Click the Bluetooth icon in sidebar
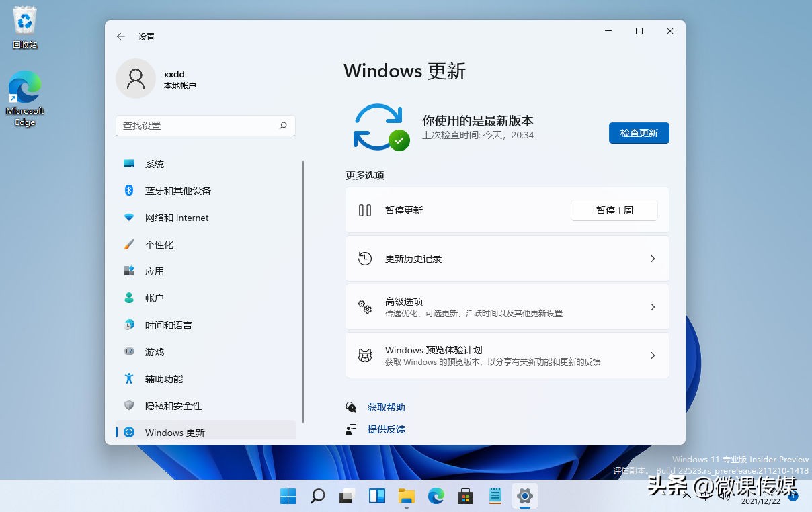 (x=129, y=191)
